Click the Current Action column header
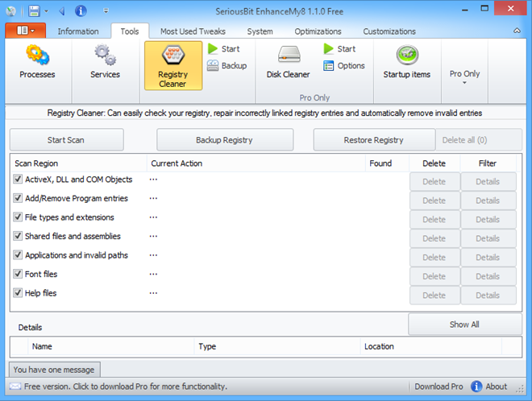This screenshot has width=532, height=401. pyautogui.click(x=256, y=163)
